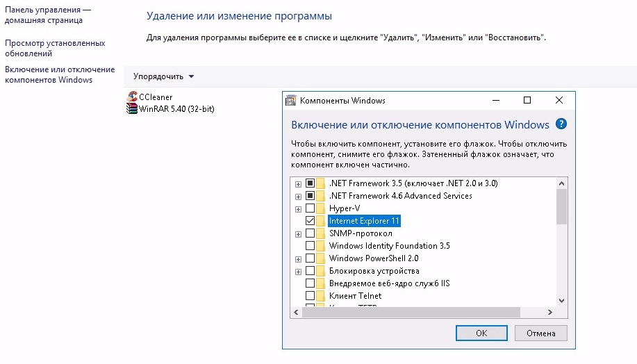Image resolution: width=637 pixels, height=364 pixels.
Task: Click folder icon beside Internet Explorer 11
Action: pyautogui.click(x=320, y=221)
